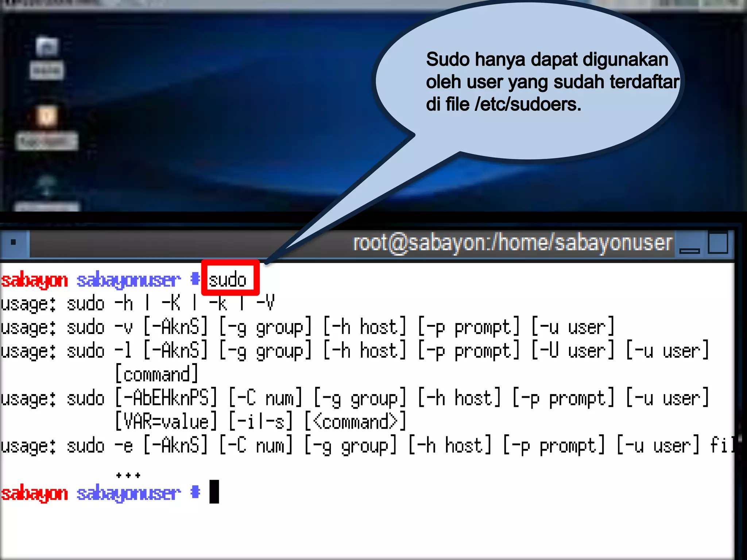Click the [VAR=value] text in terminal
Image resolution: width=747 pixels, height=560 pixels.
point(166,421)
